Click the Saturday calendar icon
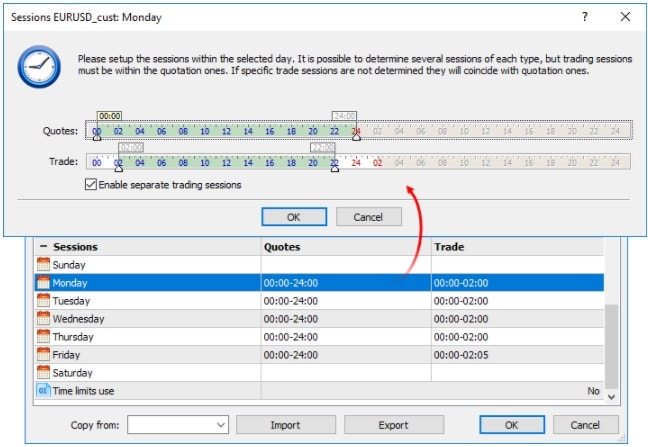The width and height of the screenshot is (648, 447). [43, 372]
